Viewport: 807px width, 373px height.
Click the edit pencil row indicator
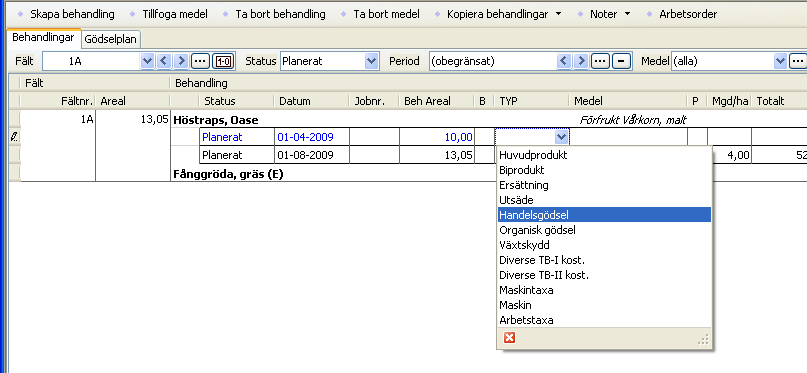click(14, 137)
